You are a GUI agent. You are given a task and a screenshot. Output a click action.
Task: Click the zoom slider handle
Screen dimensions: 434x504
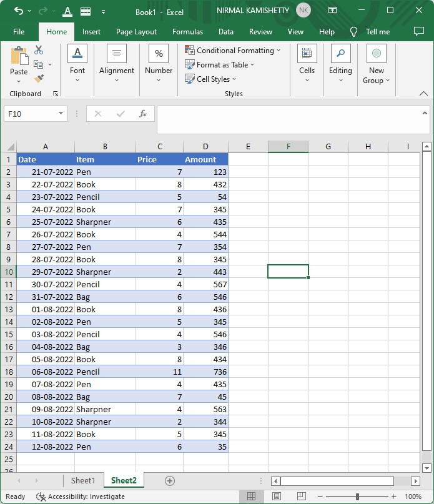coord(357,497)
